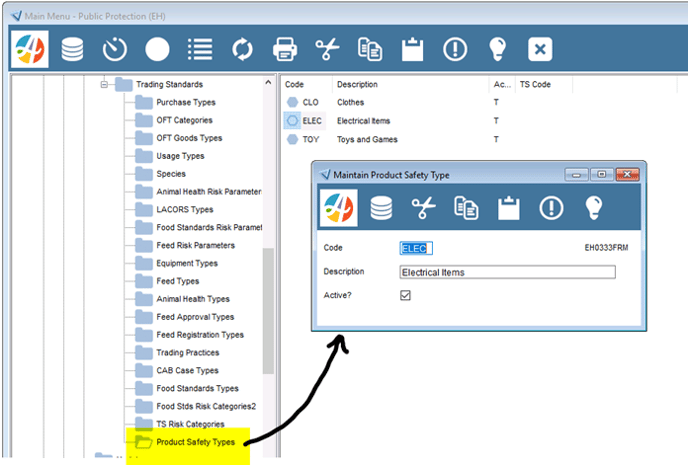Image resolution: width=688 pixels, height=465 pixels.
Task: Click the Description column header
Action: [357, 84]
